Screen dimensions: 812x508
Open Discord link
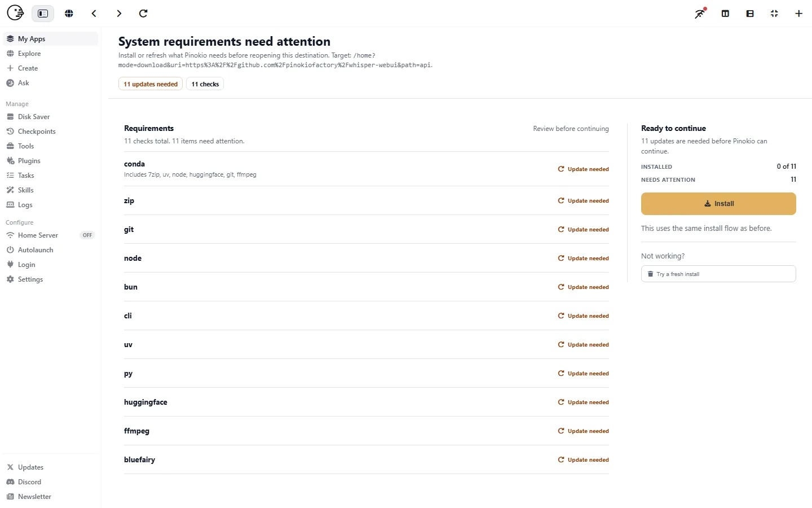tap(50, 482)
